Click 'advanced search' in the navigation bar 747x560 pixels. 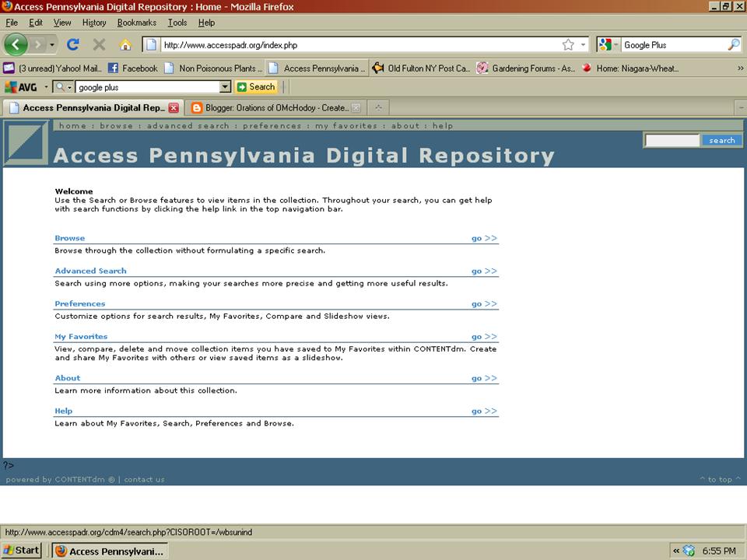[188, 126]
